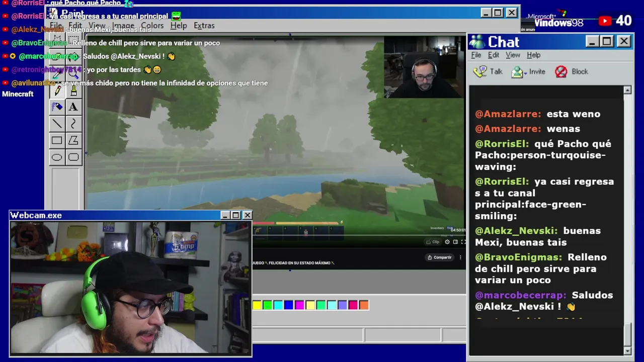Viewport: 644px width, 362px height.
Task: Click the "Minecraft" label text
Action: [18, 94]
